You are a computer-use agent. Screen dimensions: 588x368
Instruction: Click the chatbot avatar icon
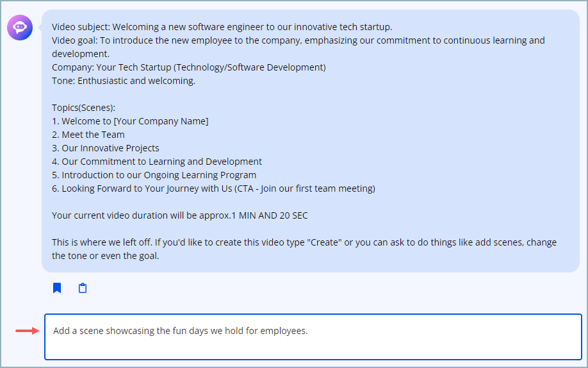[20, 28]
